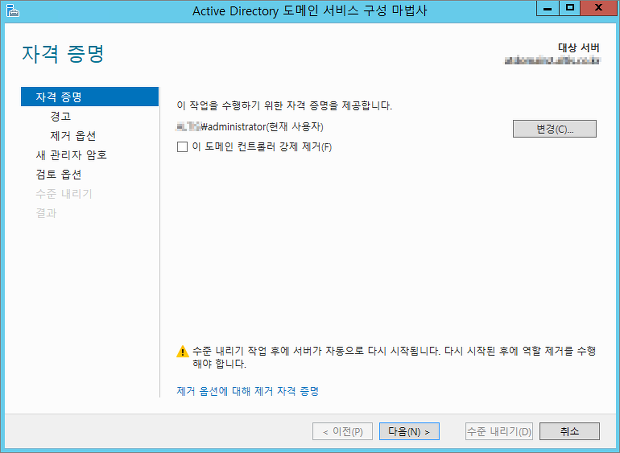
Task: Close the wizard window
Action: pyautogui.click(x=599, y=8)
